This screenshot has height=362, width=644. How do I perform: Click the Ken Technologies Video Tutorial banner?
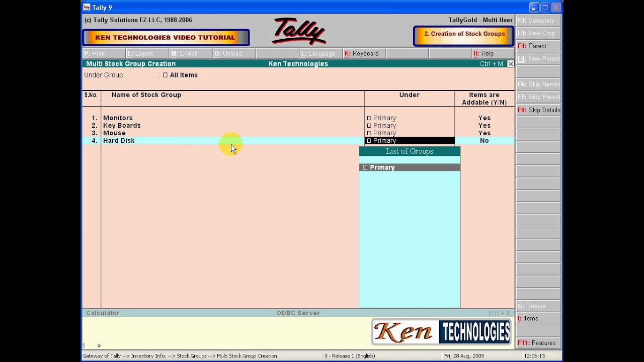coord(166,38)
